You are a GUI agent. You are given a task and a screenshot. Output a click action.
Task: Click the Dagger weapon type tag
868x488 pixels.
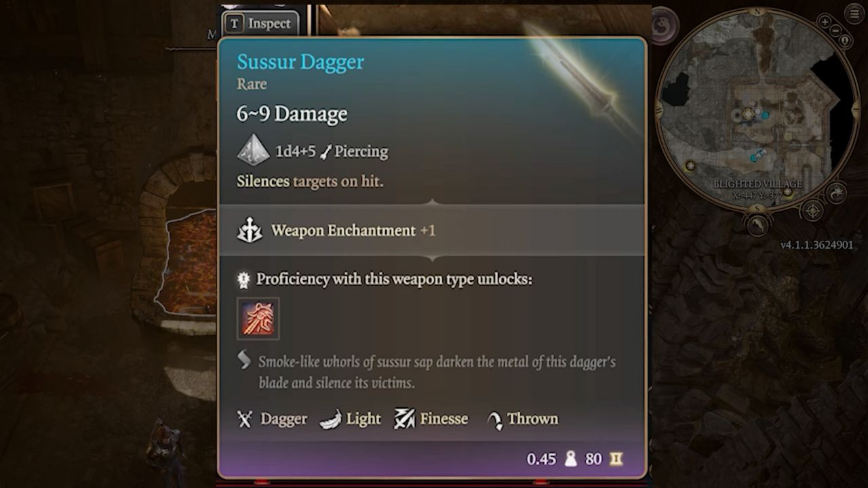pyautogui.click(x=273, y=419)
